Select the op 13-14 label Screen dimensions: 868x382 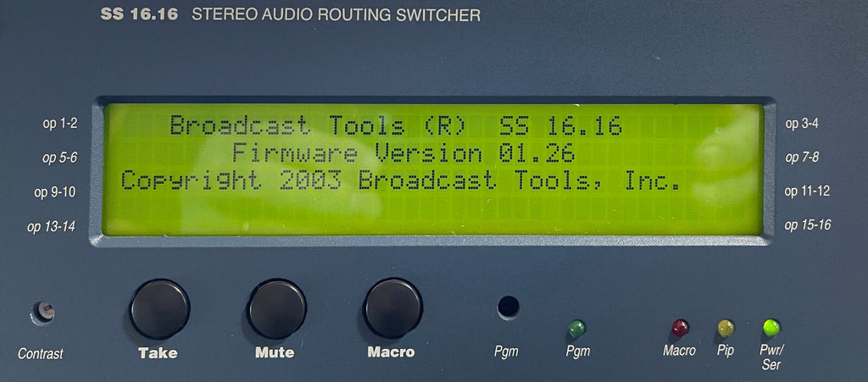(x=52, y=227)
